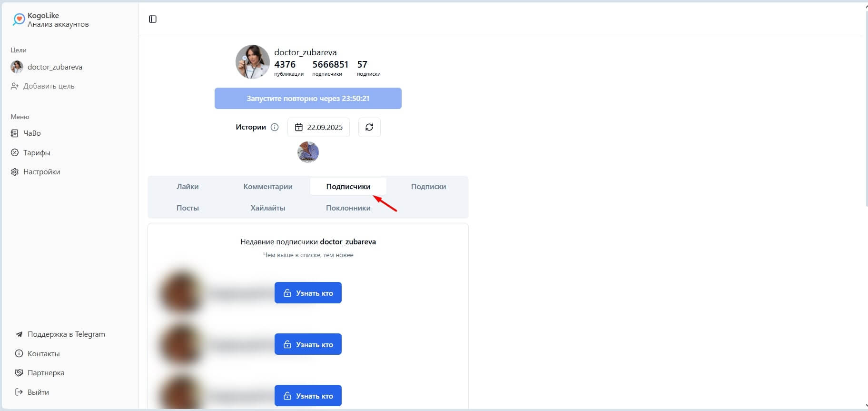Click the Контакты info icon
This screenshot has width=868, height=411.
[x=19, y=354]
